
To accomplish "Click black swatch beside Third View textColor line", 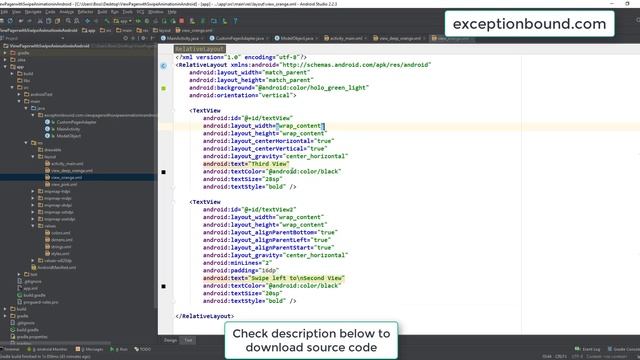I will [x=164, y=172].
